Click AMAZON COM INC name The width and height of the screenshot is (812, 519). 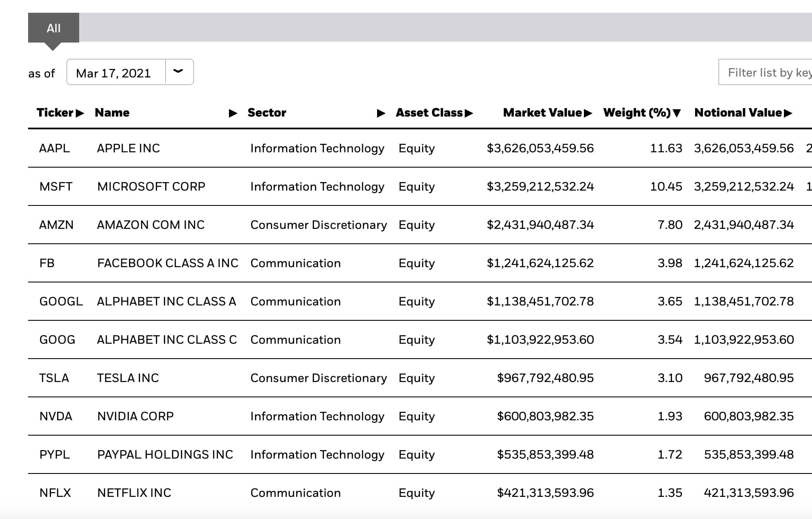click(x=151, y=225)
